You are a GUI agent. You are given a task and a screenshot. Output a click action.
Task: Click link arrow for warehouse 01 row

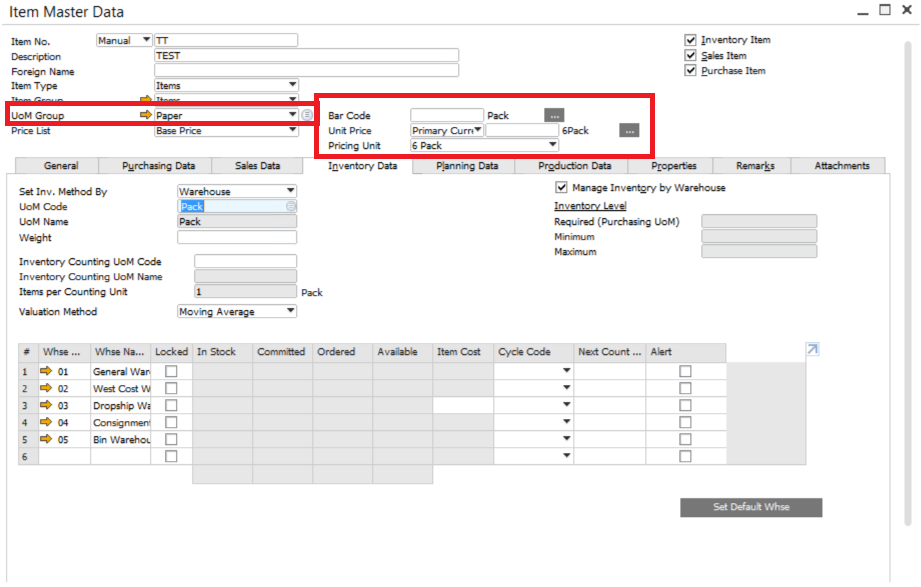pyautogui.click(x=46, y=371)
